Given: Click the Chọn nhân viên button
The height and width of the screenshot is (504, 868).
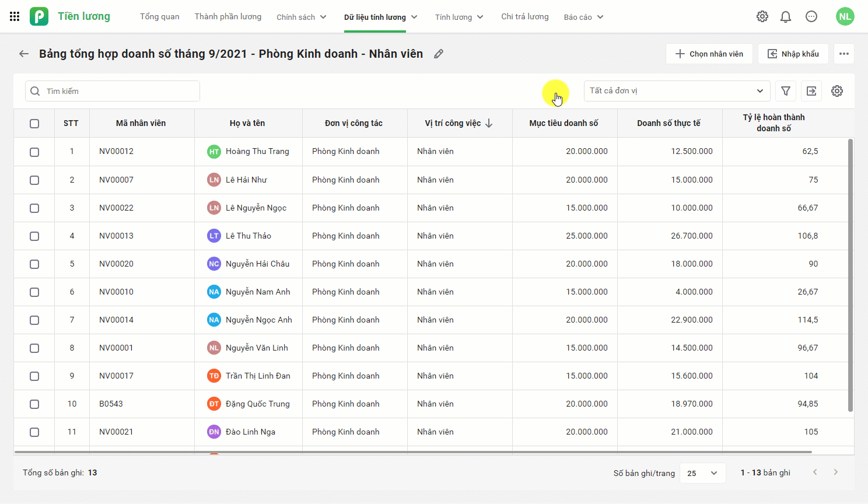Looking at the screenshot, I should coord(709,54).
